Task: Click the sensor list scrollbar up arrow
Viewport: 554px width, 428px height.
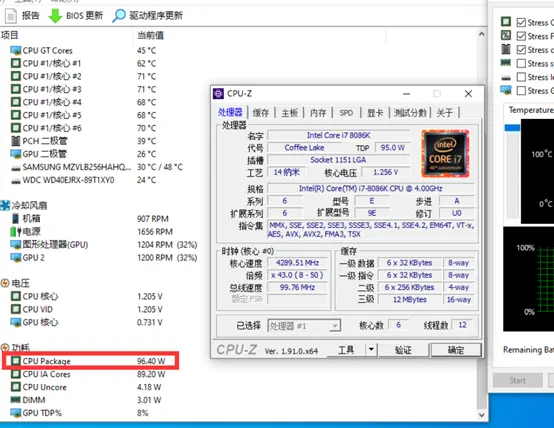Action: click(x=481, y=34)
